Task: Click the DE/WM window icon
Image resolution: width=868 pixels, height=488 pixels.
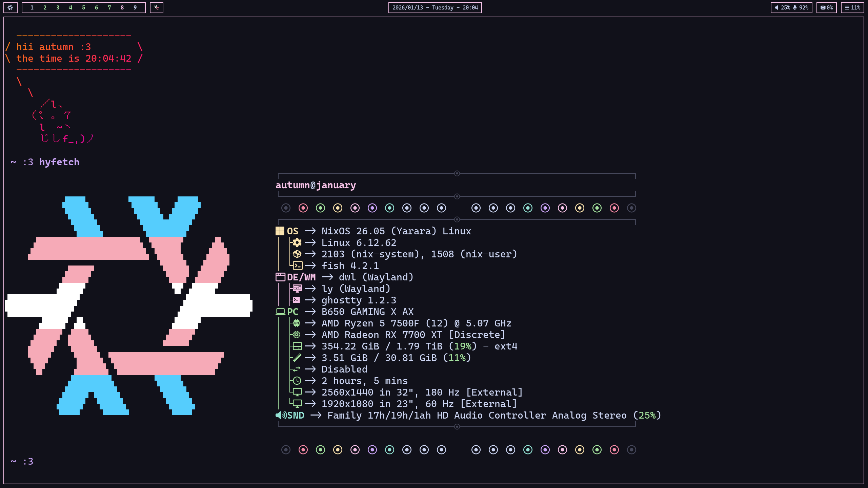Action: (x=280, y=277)
